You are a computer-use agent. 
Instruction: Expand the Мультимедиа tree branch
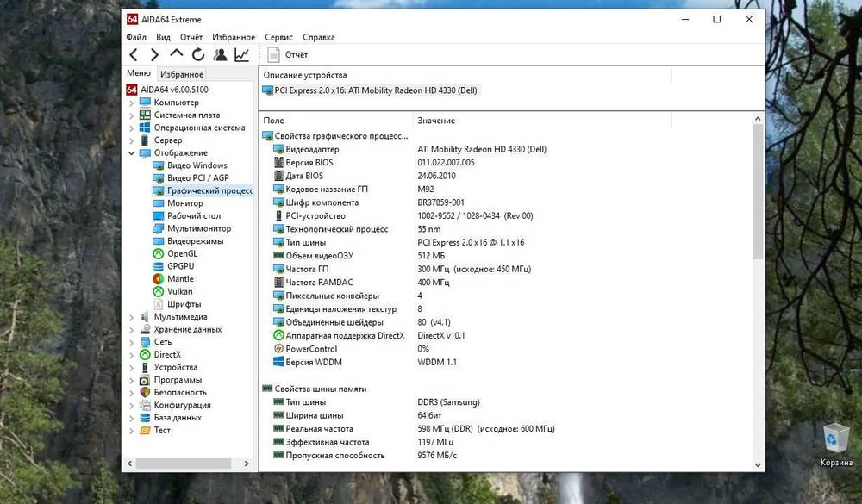coord(131,317)
